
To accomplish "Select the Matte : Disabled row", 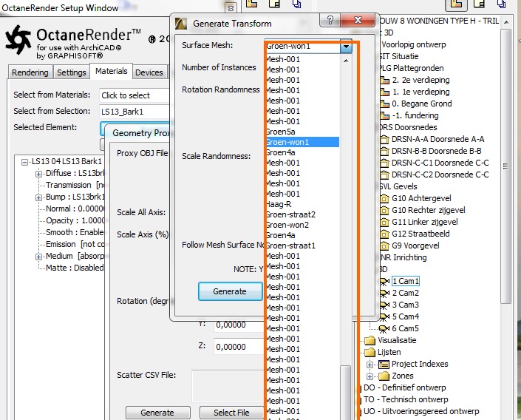I will pyautogui.click(x=75, y=268).
